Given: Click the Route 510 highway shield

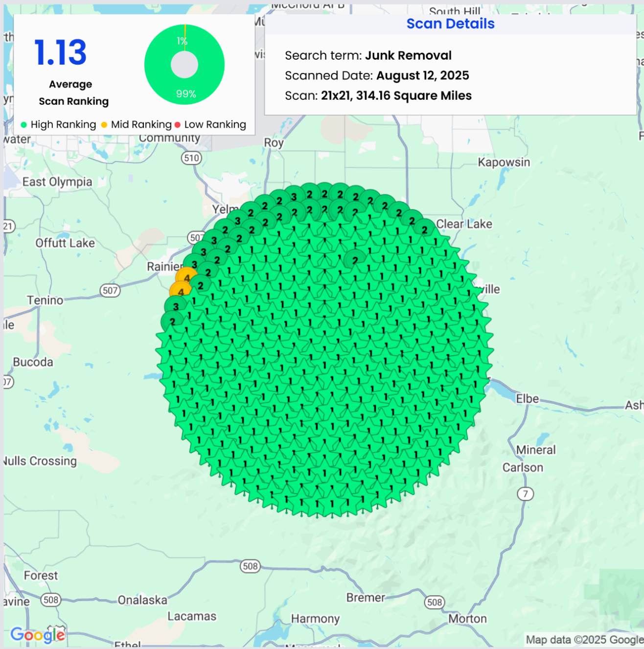Looking at the screenshot, I should point(191,158).
